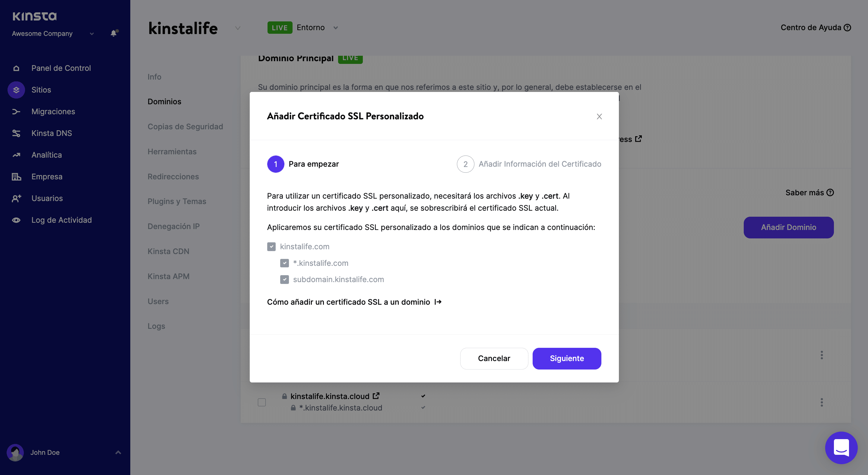The image size is (868, 475).
Task: Toggle the *.kinstalife.com wildcard checkbox
Action: (284, 263)
